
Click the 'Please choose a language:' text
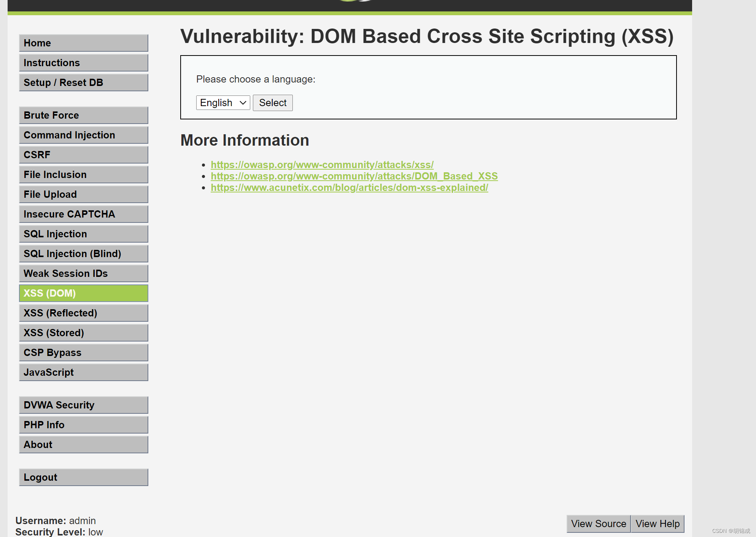256,79
